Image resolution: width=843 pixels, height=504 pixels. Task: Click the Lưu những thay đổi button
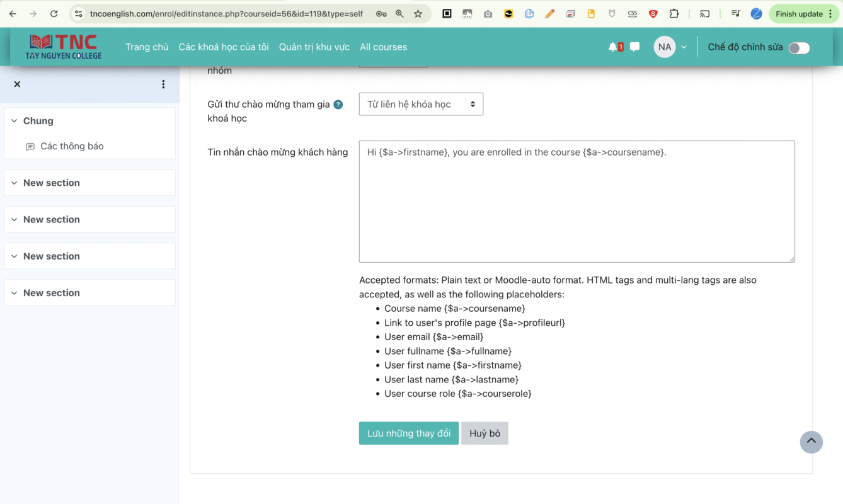[x=408, y=433]
